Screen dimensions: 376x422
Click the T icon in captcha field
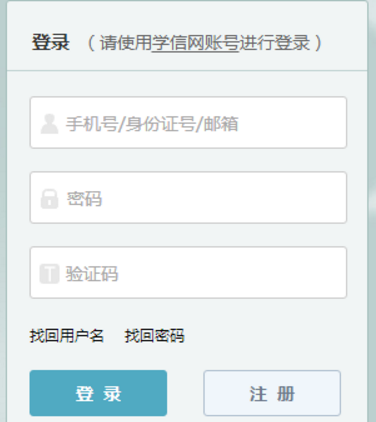[x=49, y=274]
